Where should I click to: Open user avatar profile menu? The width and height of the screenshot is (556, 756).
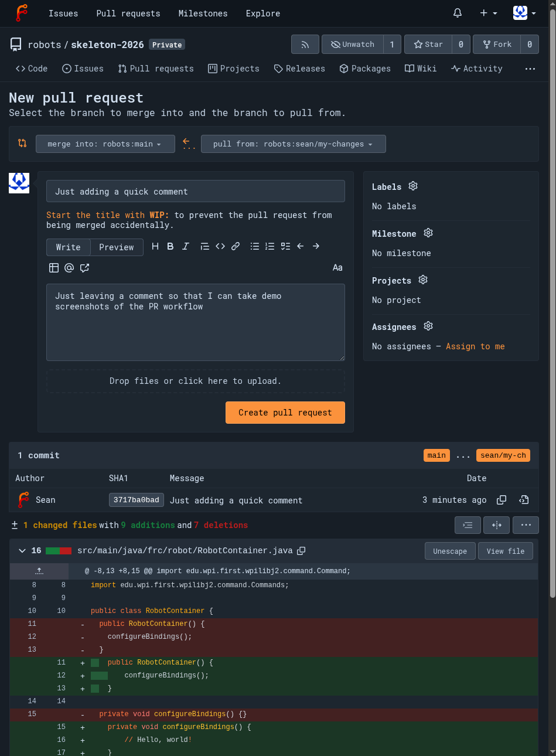point(524,13)
